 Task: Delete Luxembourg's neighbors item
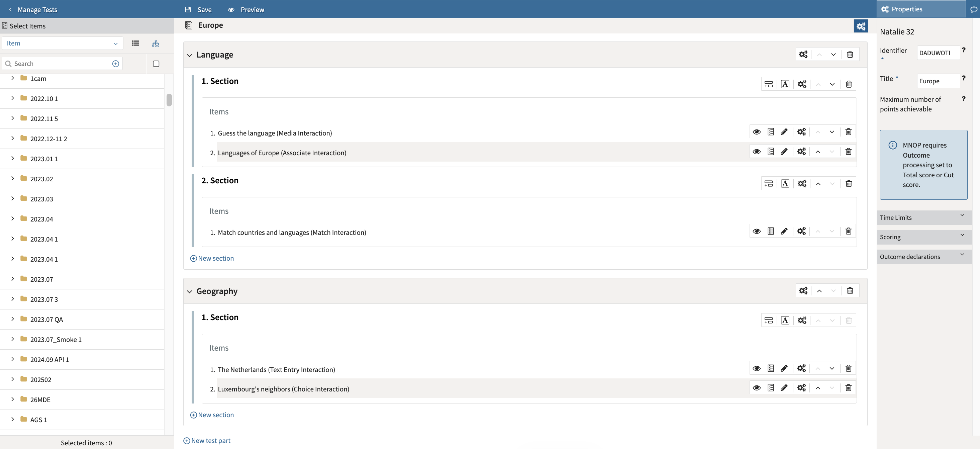point(848,387)
